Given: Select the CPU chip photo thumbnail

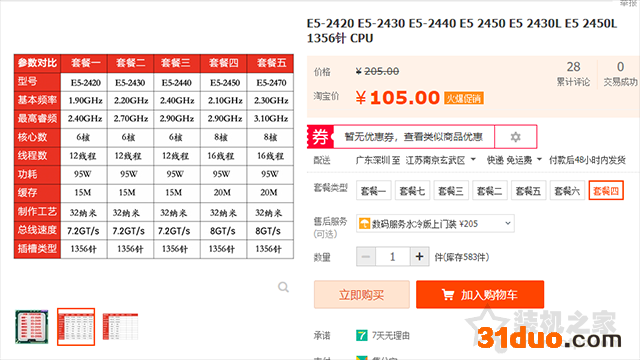Looking at the screenshot, I should pyautogui.click(x=31, y=327).
